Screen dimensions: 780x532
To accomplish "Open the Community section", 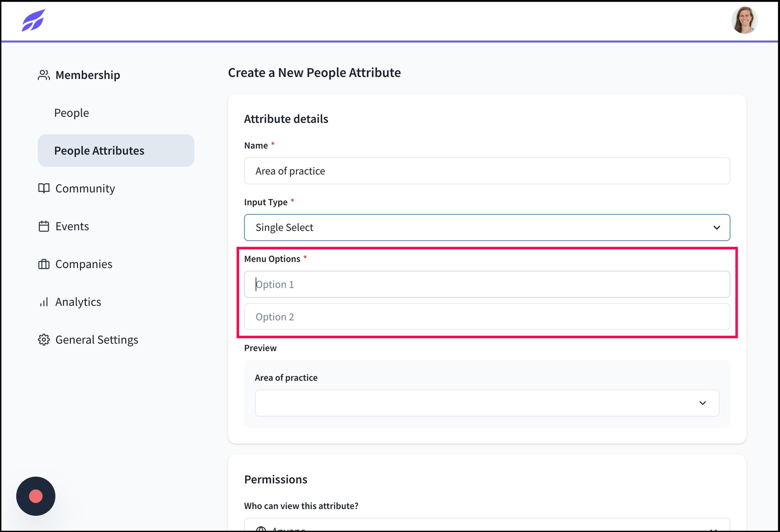I will (x=85, y=188).
